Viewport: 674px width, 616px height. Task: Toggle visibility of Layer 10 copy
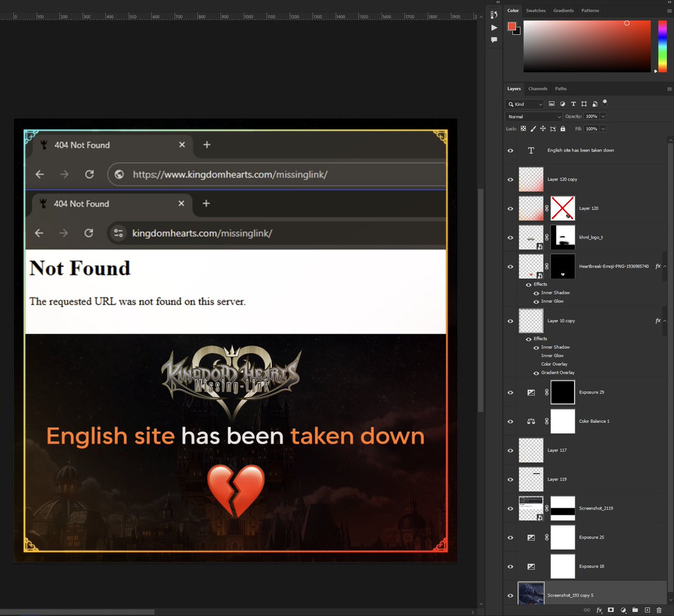510,321
